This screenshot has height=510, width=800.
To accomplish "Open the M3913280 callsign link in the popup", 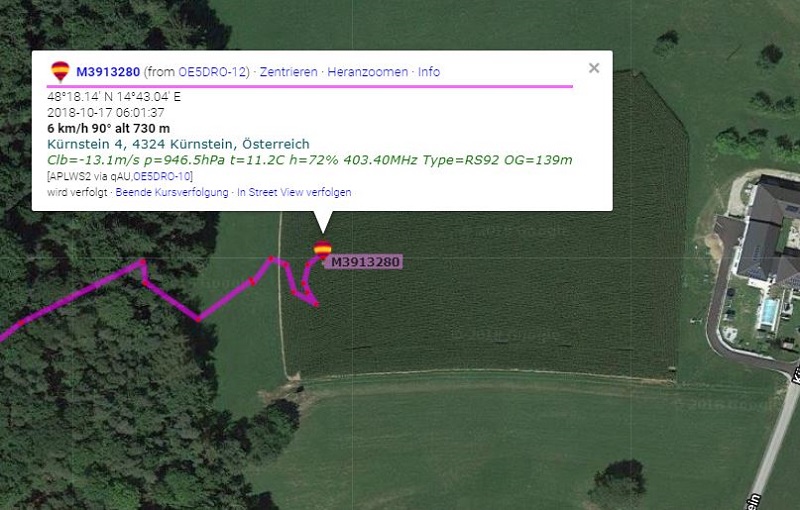I will click(108, 72).
